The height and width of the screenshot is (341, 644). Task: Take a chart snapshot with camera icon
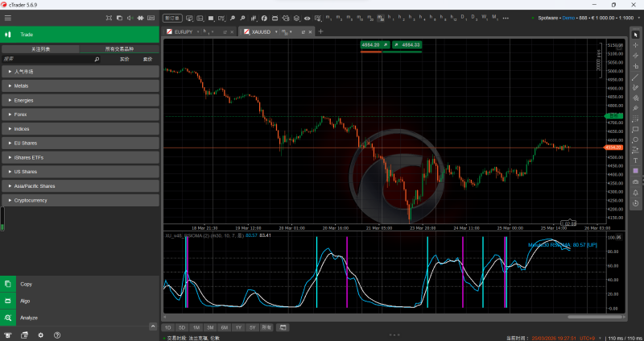tap(636, 182)
